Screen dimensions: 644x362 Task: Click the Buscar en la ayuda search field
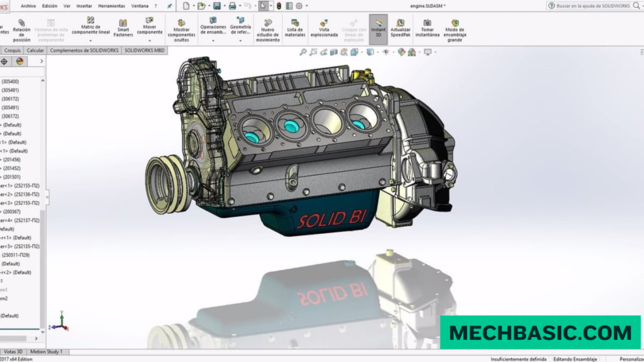click(x=594, y=6)
